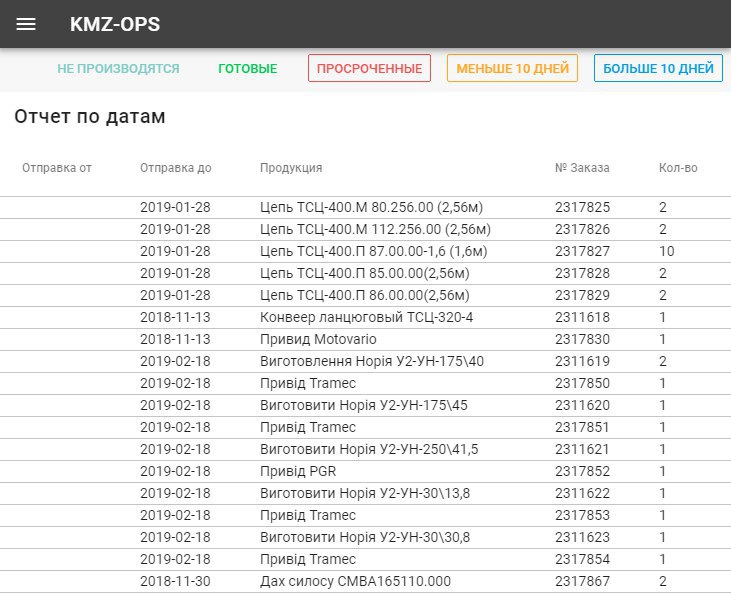
Task: Click the № Заказа column header
Action: (x=582, y=168)
